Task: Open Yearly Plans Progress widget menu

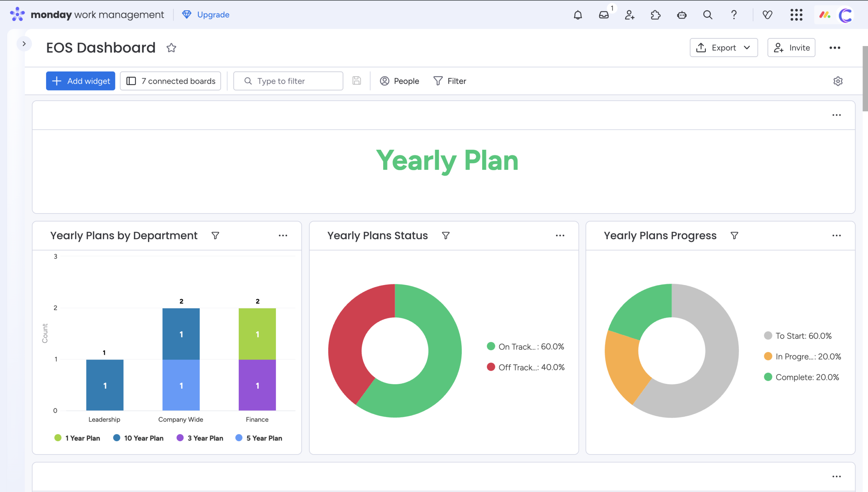Action: [836, 235]
